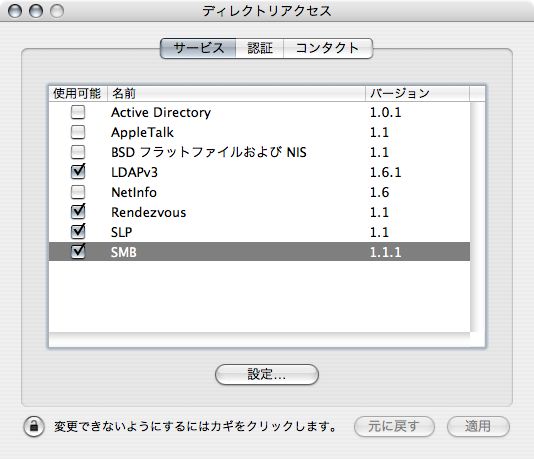Switch to the サービス tab

198,48
